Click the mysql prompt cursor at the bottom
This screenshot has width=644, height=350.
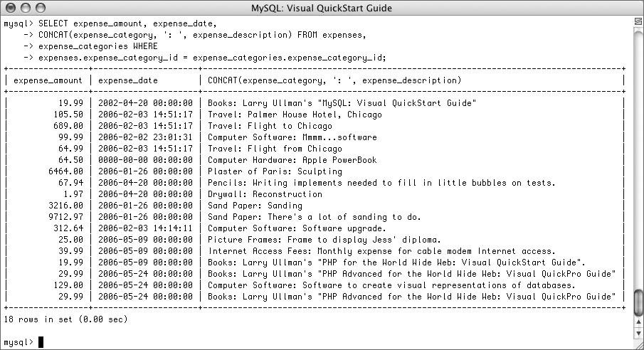41,342
